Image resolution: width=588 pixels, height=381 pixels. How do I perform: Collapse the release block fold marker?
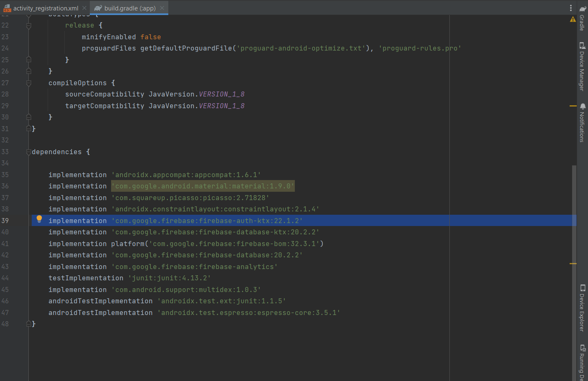tap(29, 26)
